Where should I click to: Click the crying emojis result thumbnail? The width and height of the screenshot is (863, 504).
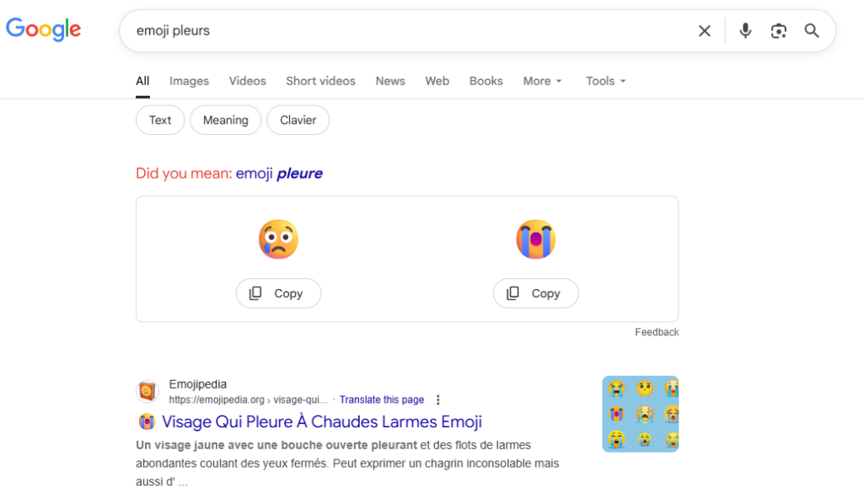[x=640, y=414]
